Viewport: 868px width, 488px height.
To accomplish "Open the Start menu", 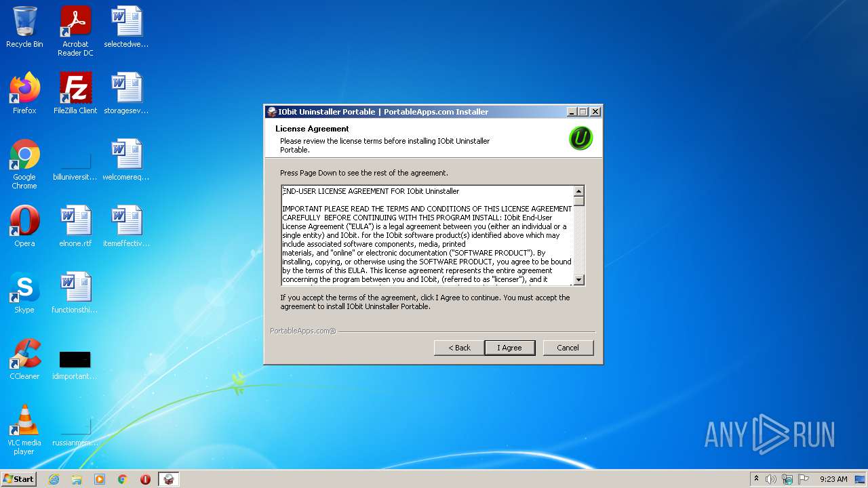I will point(18,479).
